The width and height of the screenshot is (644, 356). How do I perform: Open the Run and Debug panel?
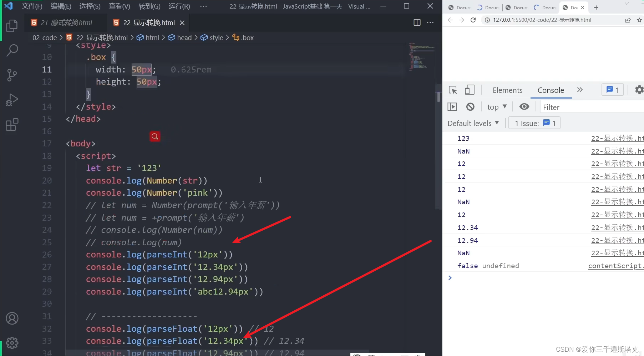12,100
